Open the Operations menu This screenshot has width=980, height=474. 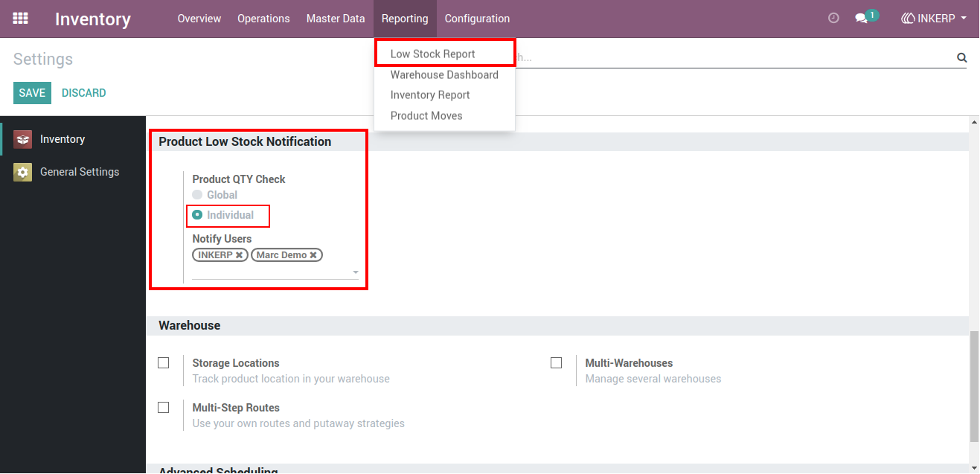pyautogui.click(x=263, y=19)
